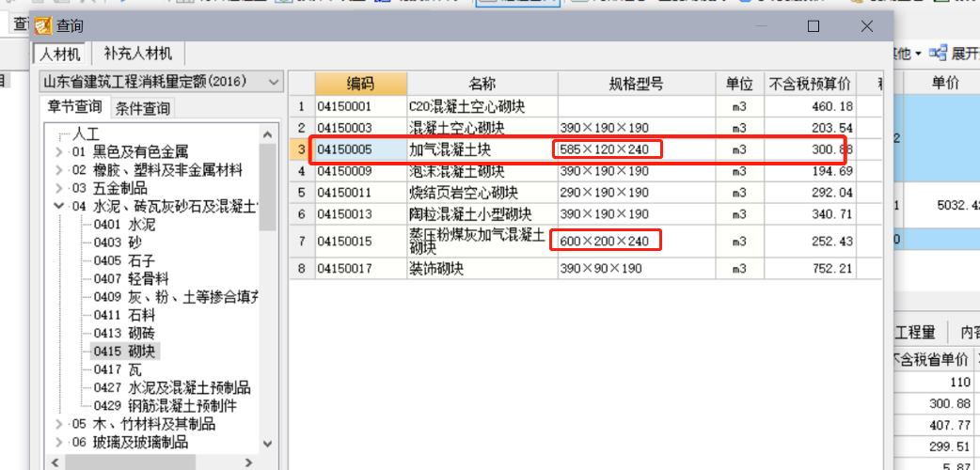
Task: Select tree item 0407 轻骨料
Action: [132, 279]
